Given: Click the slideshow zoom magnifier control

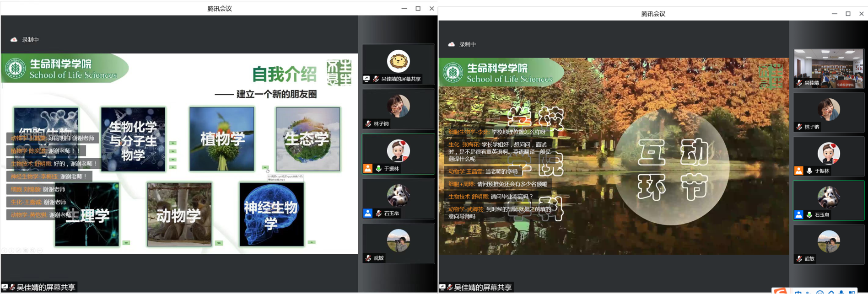Looking at the screenshot, I should [32, 251].
